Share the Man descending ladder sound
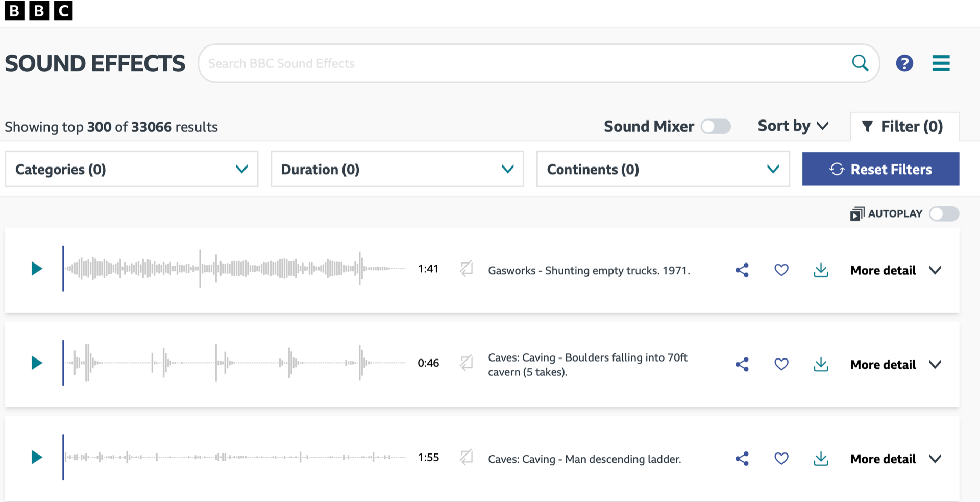 (x=742, y=459)
